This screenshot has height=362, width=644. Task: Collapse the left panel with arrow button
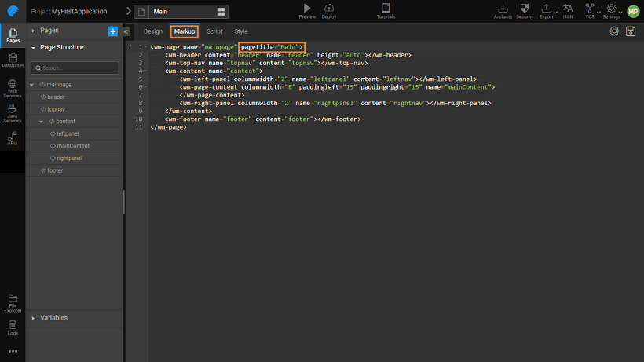[x=126, y=31]
